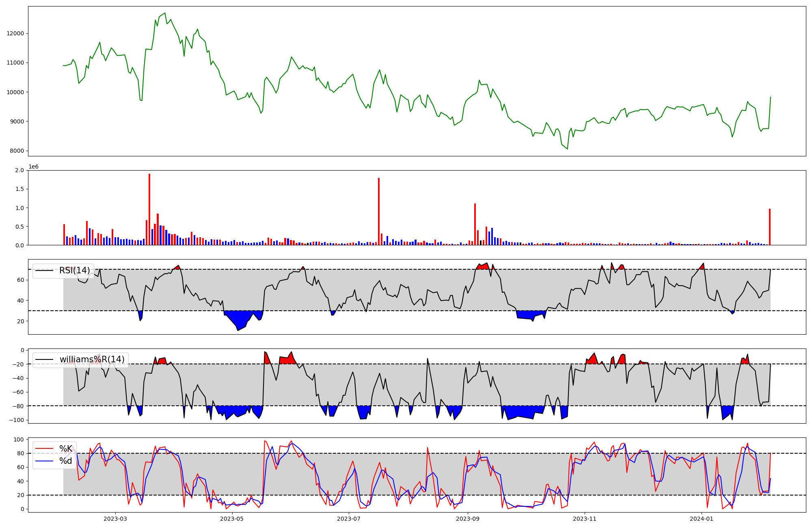The image size is (812, 528).
Task: Click the 2024-01 x-axis date label
Action: [702, 519]
